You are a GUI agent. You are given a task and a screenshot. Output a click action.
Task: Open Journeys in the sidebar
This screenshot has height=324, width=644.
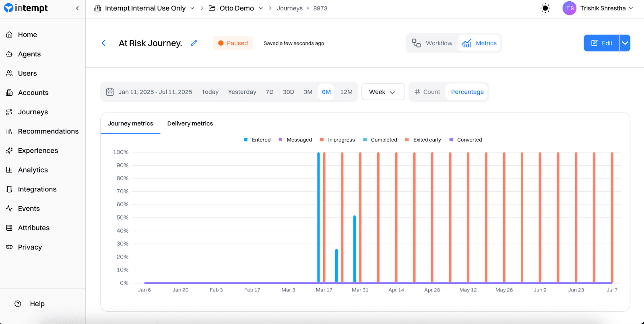tap(33, 112)
